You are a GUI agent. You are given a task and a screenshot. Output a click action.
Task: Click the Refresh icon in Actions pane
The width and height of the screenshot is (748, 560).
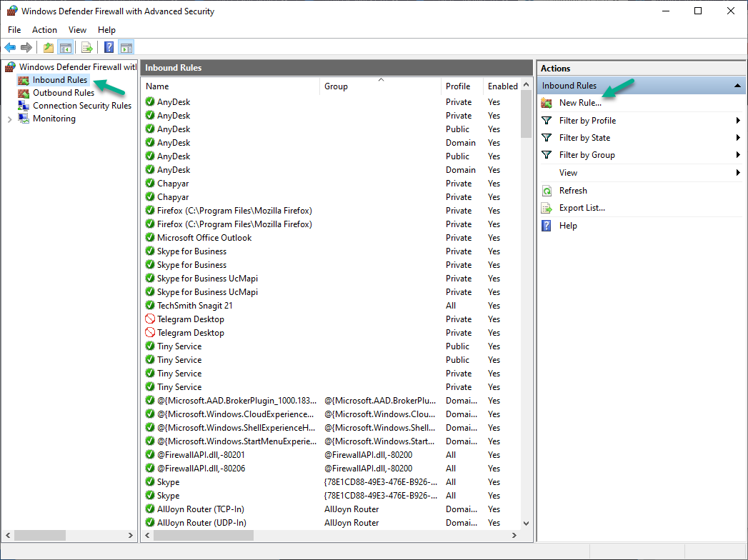(547, 191)
